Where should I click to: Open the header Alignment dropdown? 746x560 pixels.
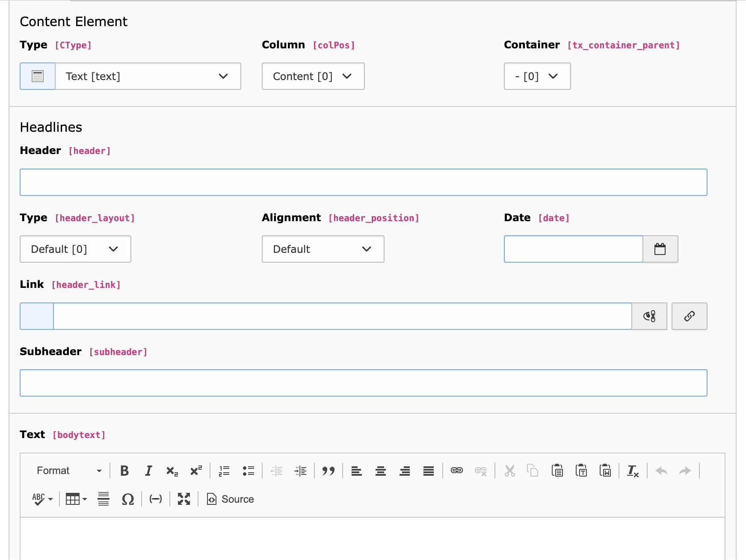[323, 249]
